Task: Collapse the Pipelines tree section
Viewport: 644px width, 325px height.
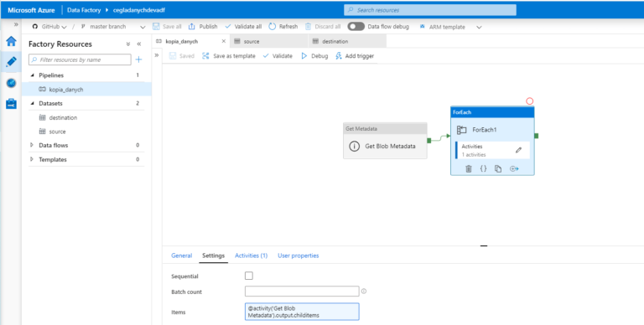Action: pyautogui.click(x=33, y=75)
